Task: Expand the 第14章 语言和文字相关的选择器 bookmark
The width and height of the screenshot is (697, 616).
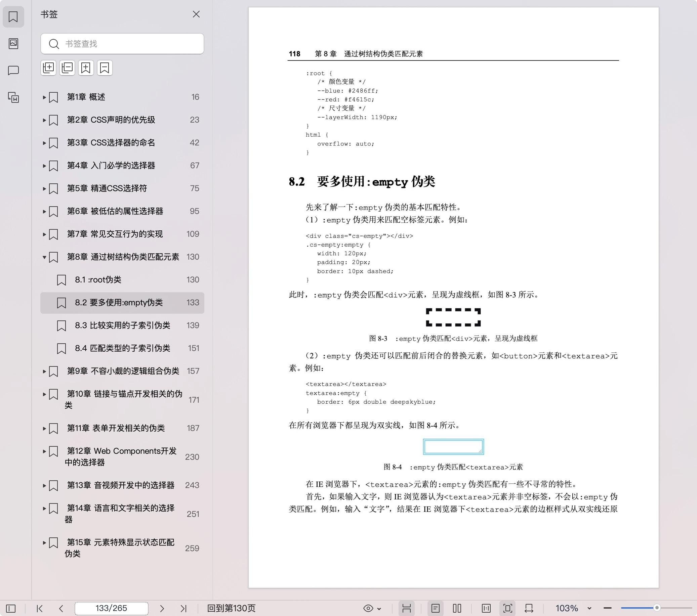Action: [x=44, y=508]
